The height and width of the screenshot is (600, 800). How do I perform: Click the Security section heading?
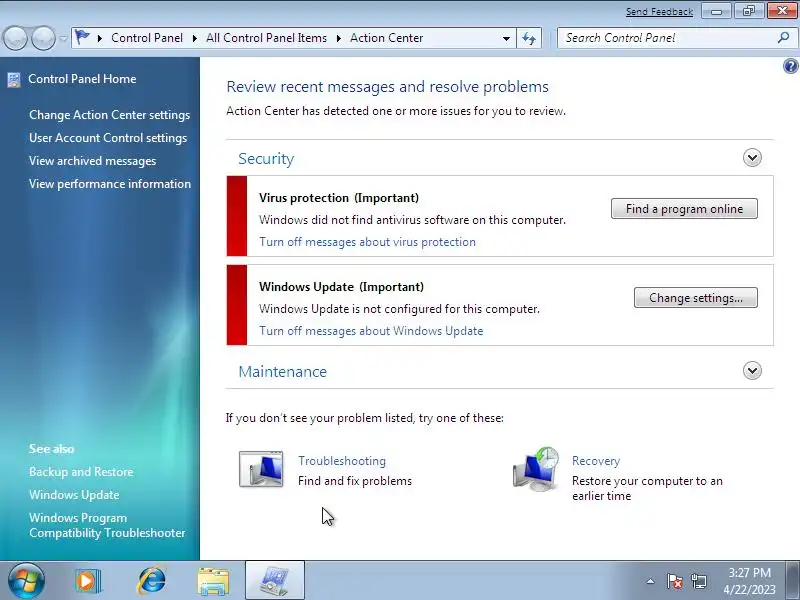(x=266, y=159)
